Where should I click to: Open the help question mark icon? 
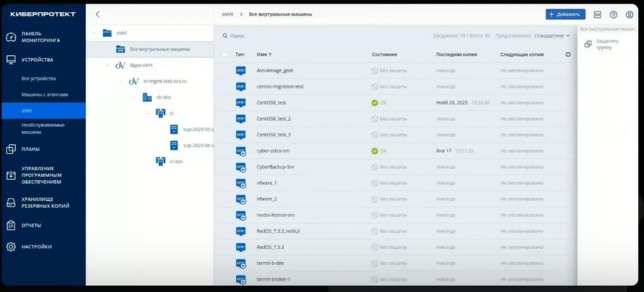pos(613,14)
